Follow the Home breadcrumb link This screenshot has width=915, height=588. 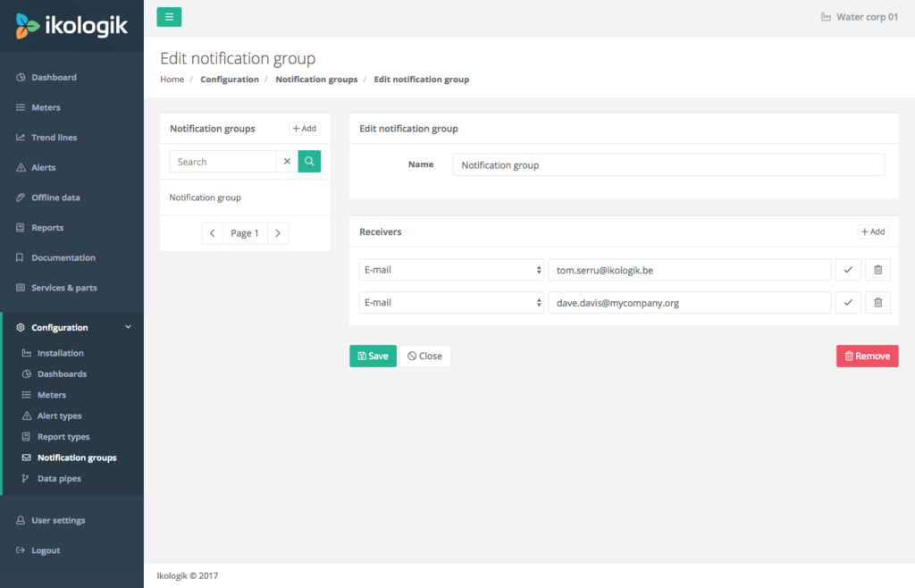point(172,80)
